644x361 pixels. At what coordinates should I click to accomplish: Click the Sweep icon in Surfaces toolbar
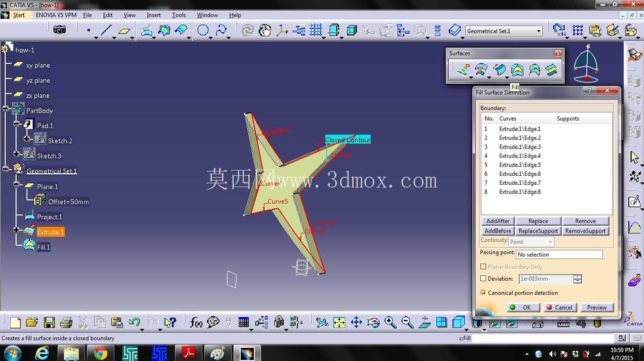click(499, 70)
